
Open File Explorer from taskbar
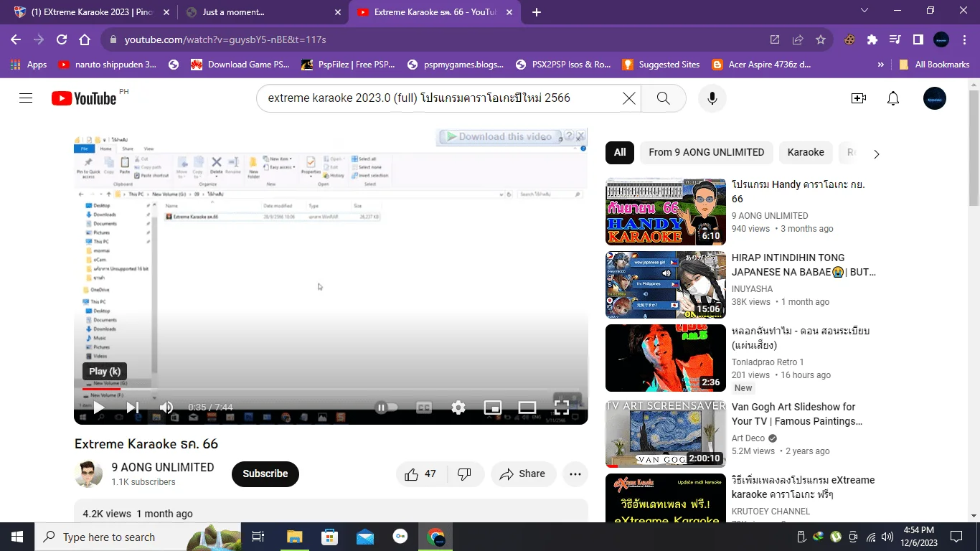click(294, 537)
